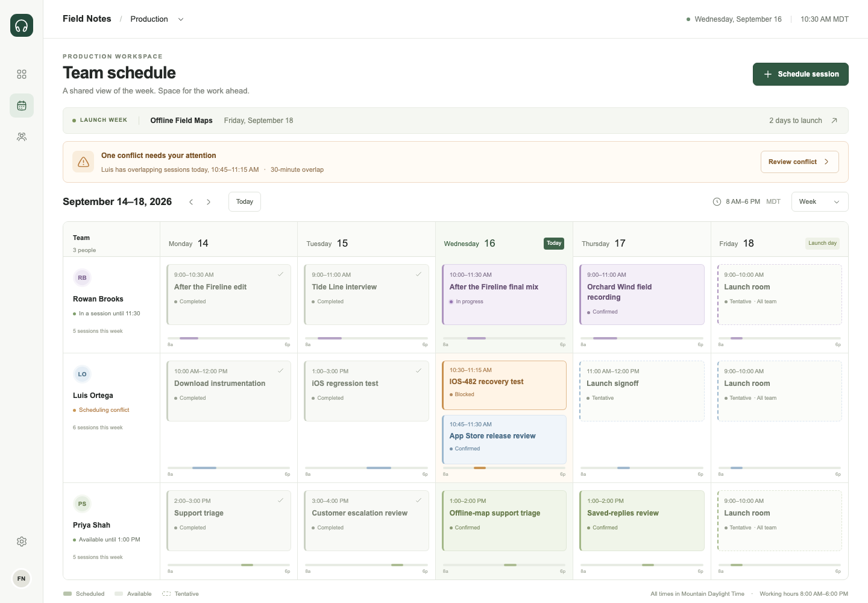868x603 pixels.
Task: Open the Week view dropdown
Action: click(x=820, y=202)
